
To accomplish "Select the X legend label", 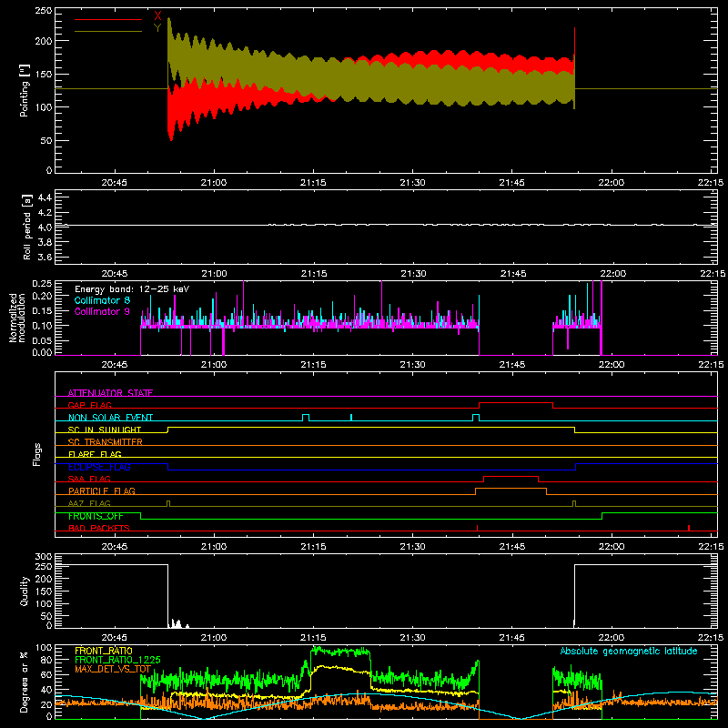I will coord(157,16).
